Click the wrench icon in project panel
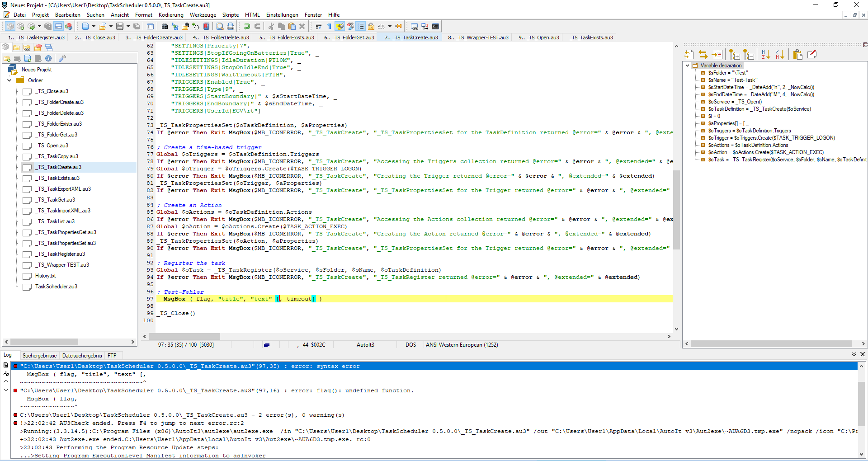The image size is (868, 461). pyautogui.click(x=62, y=58)
